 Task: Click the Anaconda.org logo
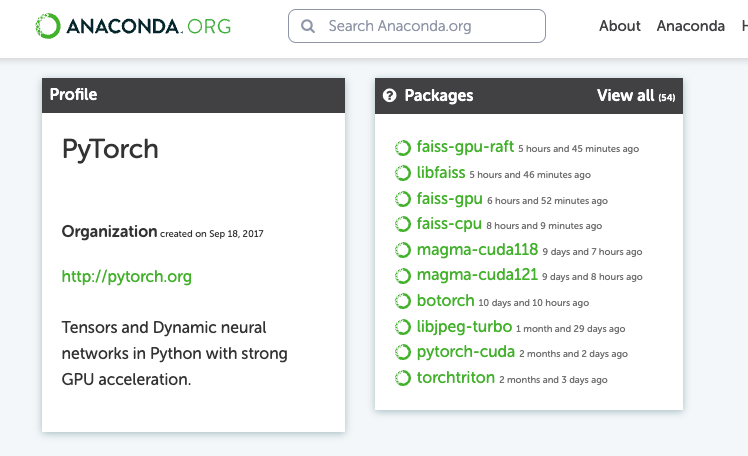click(x=133, y=26)
